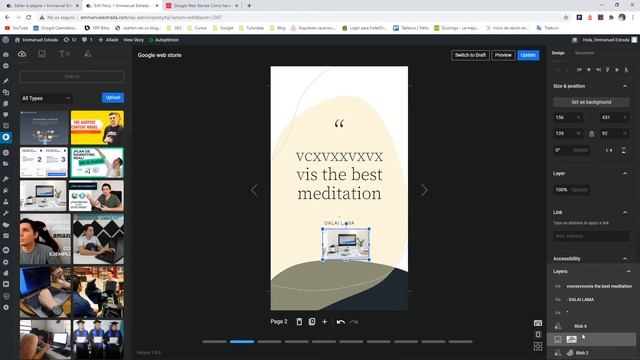Open Chrome extensions puzzle icon
640x360 pixels.
click(611, 18)
